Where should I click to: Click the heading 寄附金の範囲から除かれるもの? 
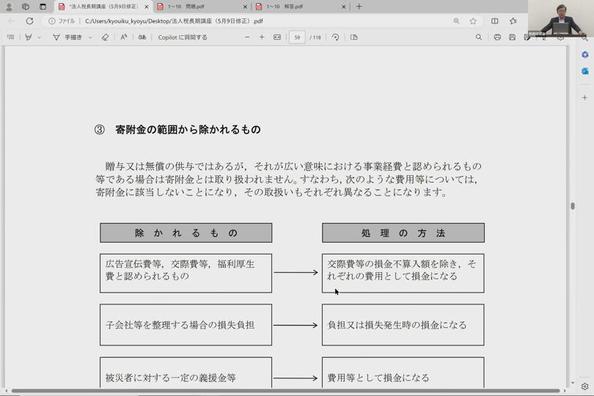click(188, 130)
